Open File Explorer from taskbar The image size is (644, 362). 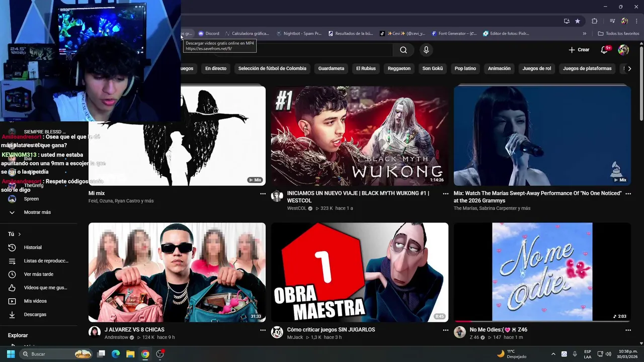click(x=130, y=354)
